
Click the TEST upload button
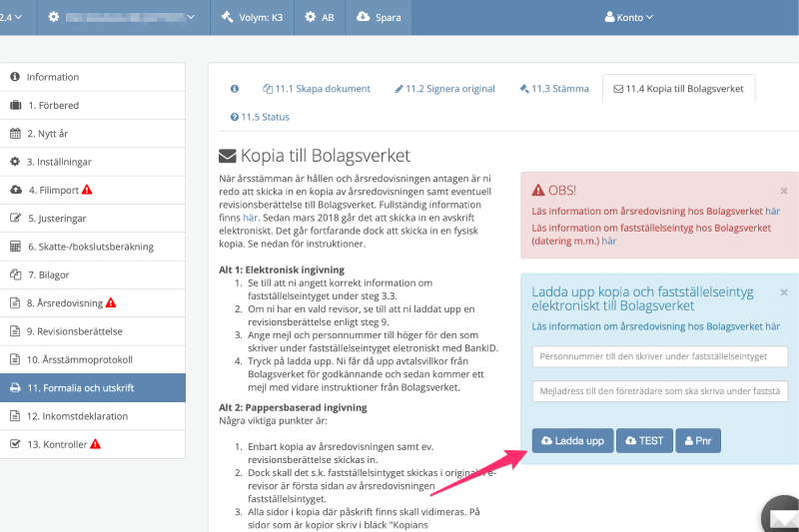643,440
